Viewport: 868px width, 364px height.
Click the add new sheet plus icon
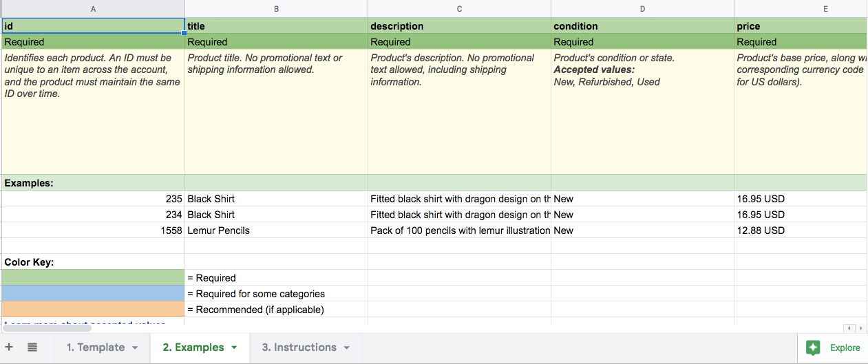click(x=10, y=347)
